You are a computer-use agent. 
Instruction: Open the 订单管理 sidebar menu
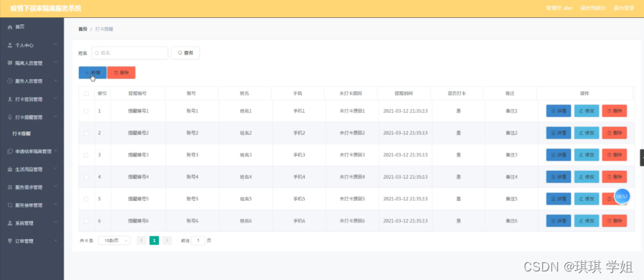[32, 241]
